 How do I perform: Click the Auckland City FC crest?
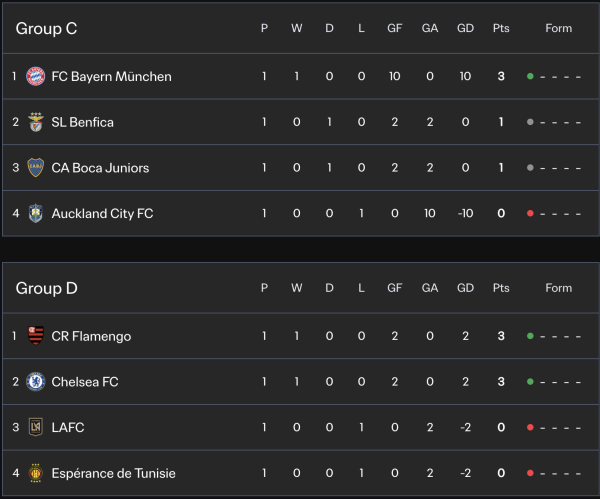(36, 213)
